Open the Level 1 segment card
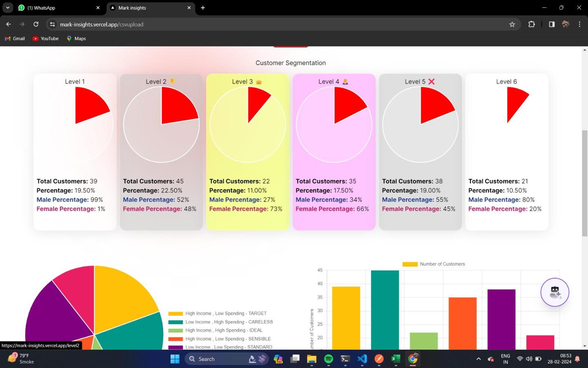The image size is (588, 368). [x=75, y=152]
